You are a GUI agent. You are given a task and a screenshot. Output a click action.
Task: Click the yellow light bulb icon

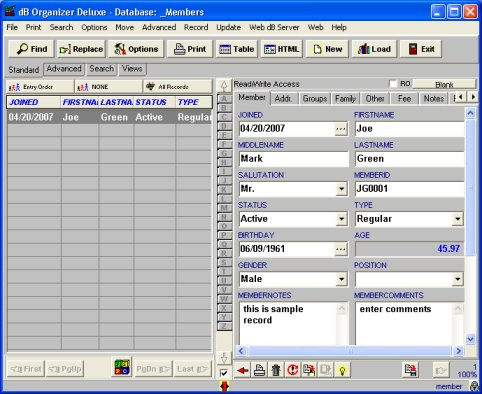click(342, 370)
